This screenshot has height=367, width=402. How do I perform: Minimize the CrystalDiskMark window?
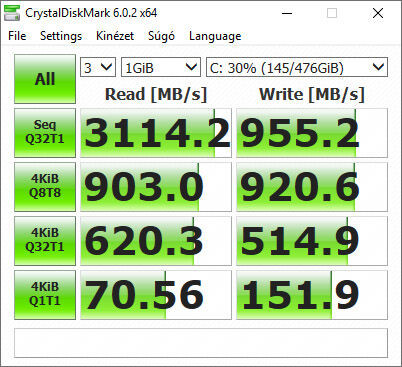[287, 13]
